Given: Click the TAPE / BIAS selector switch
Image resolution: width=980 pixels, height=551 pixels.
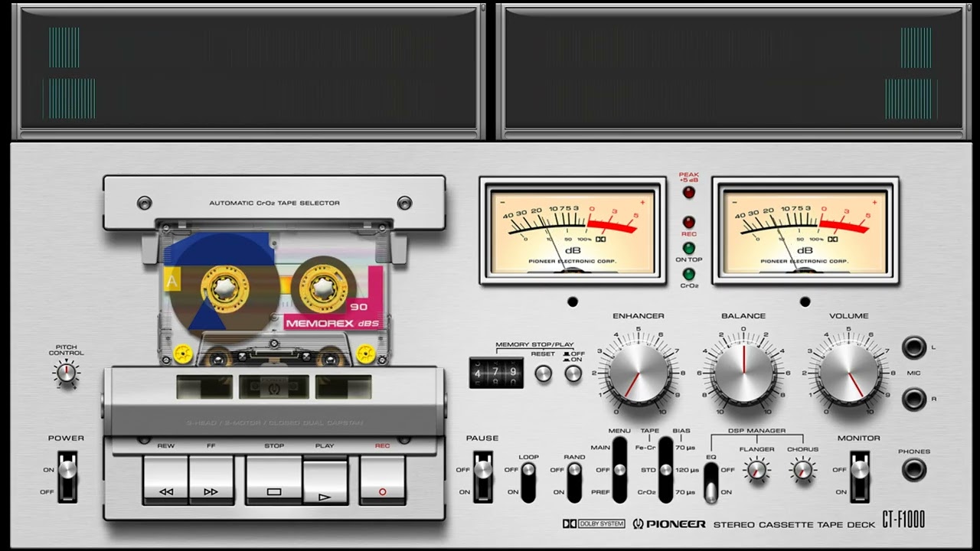Looking at the screenshot, I should pos(666,470).
